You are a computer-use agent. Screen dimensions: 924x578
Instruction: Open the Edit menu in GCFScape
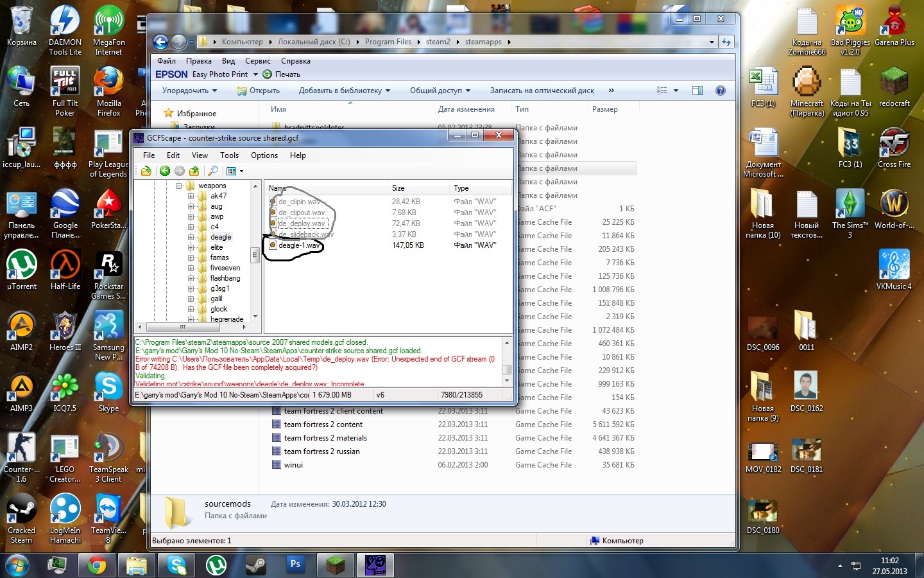point(173,155)
